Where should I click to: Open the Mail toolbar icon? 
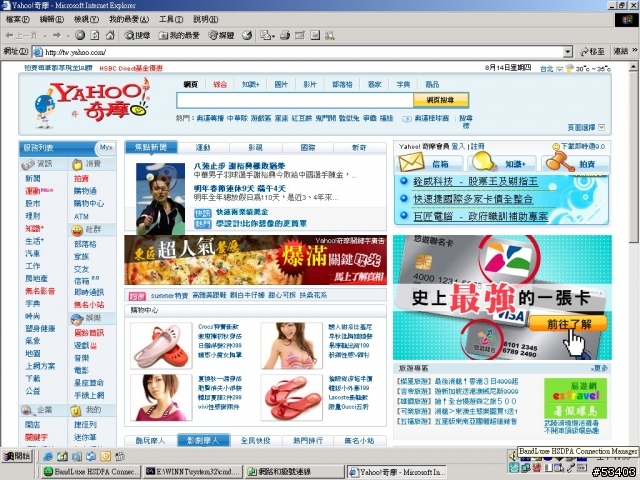(267, 36)
